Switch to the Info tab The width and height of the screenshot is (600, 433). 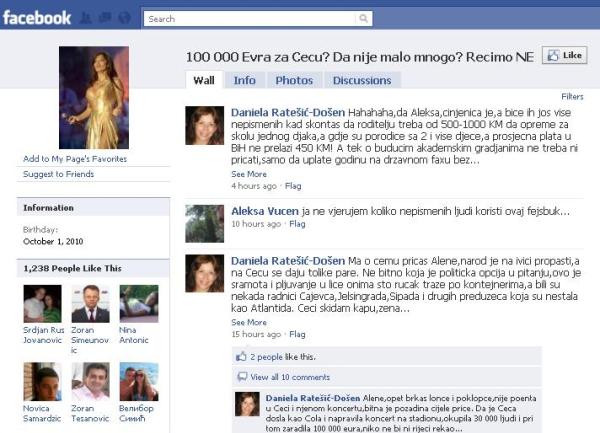tap(245, 80)
